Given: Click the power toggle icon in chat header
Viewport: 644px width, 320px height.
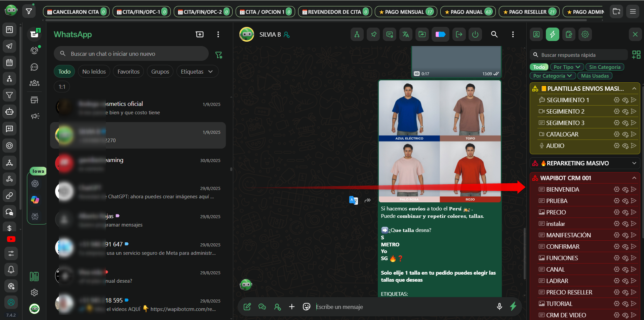Looking at the screenshot, I should pos(475,34).
